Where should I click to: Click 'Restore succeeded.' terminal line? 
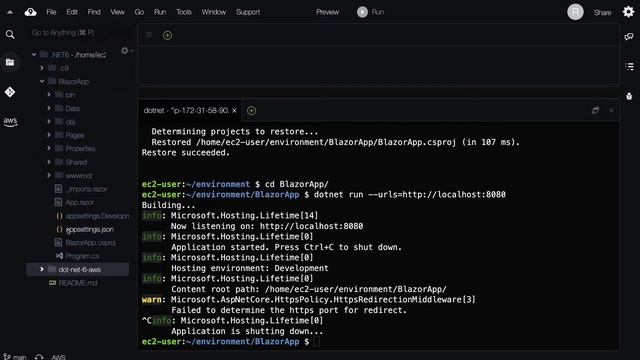(186, 153)
